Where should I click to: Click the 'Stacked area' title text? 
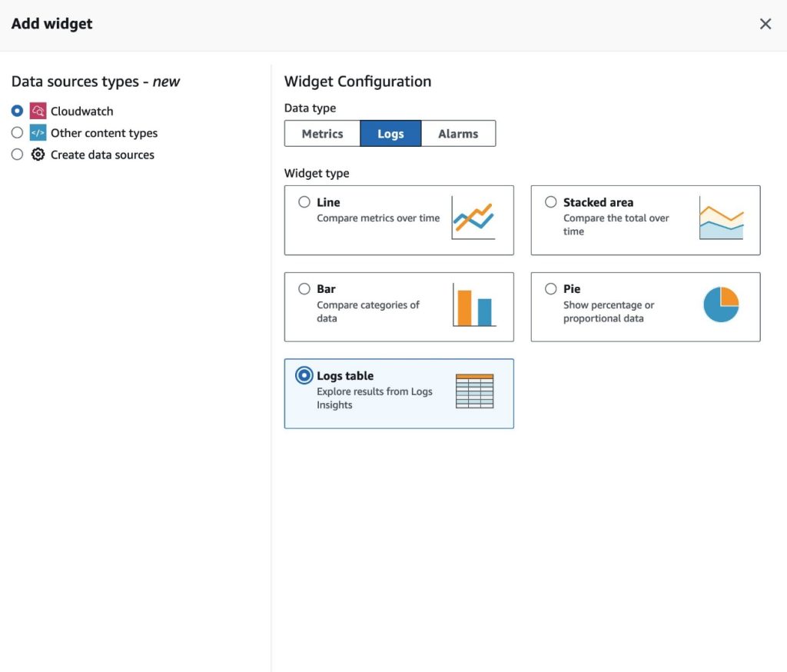click(x=598, y=202)
